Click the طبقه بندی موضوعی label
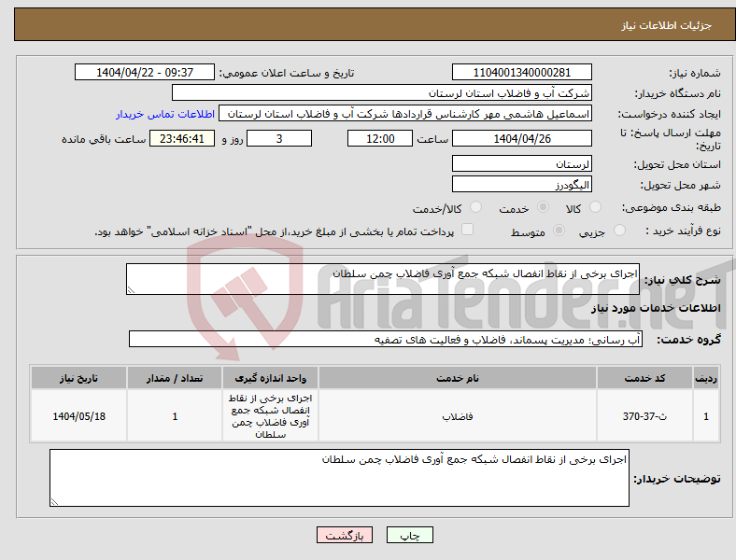 [x=672, y=207]
